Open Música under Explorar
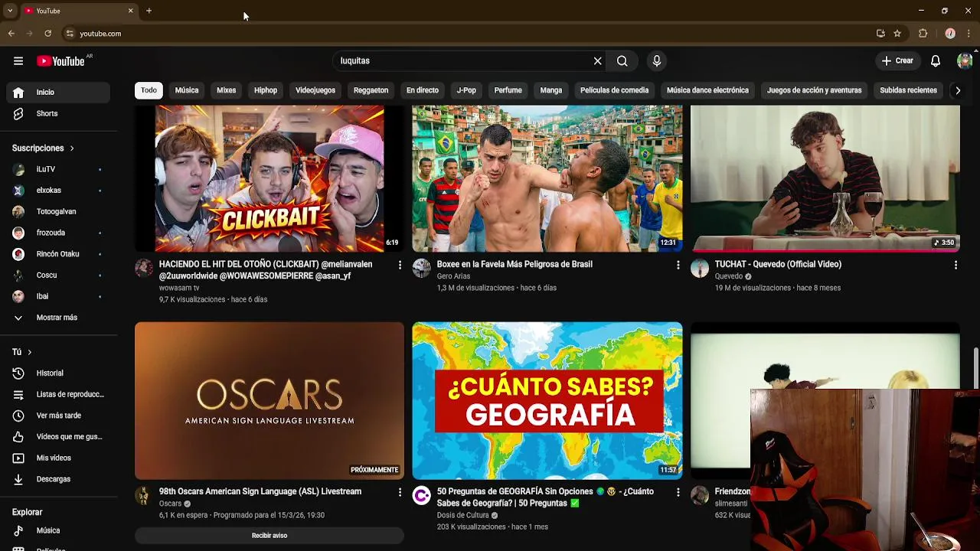 coord(58,530)
